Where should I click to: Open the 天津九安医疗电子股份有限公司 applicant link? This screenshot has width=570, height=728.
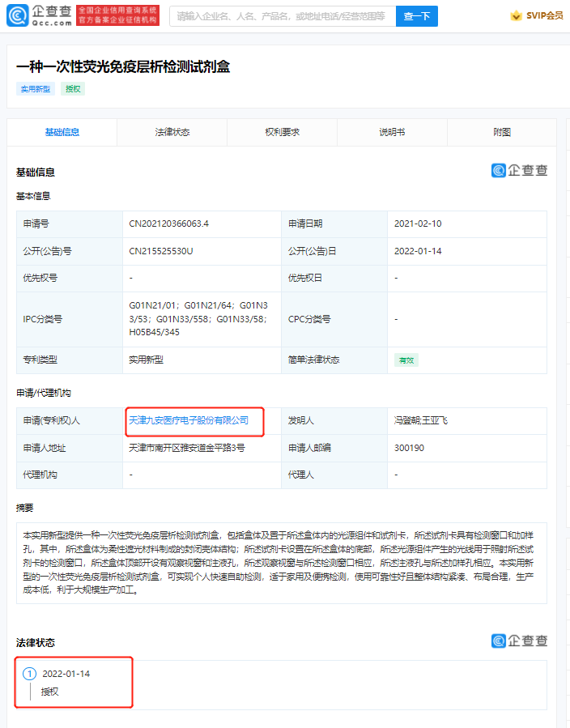point(189,420)
